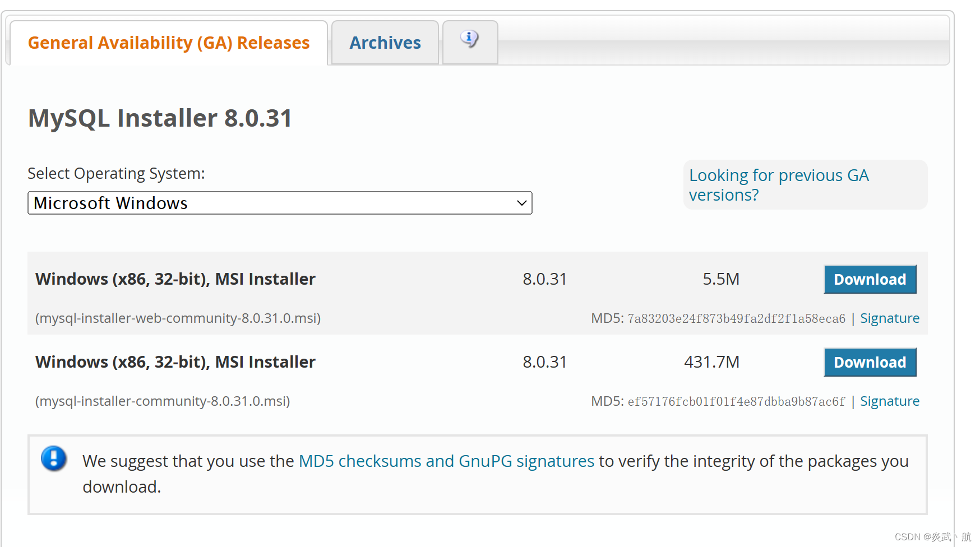Open Signature link for mysql-installer-community-8.0.31.0.msi
Screen dimensions: 980x547
890,401
